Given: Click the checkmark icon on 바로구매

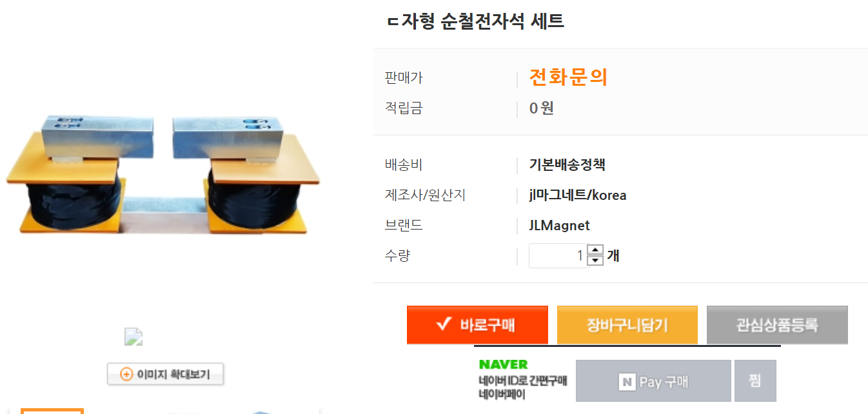Looking at the screenshot, I should [x=443, y=324].
